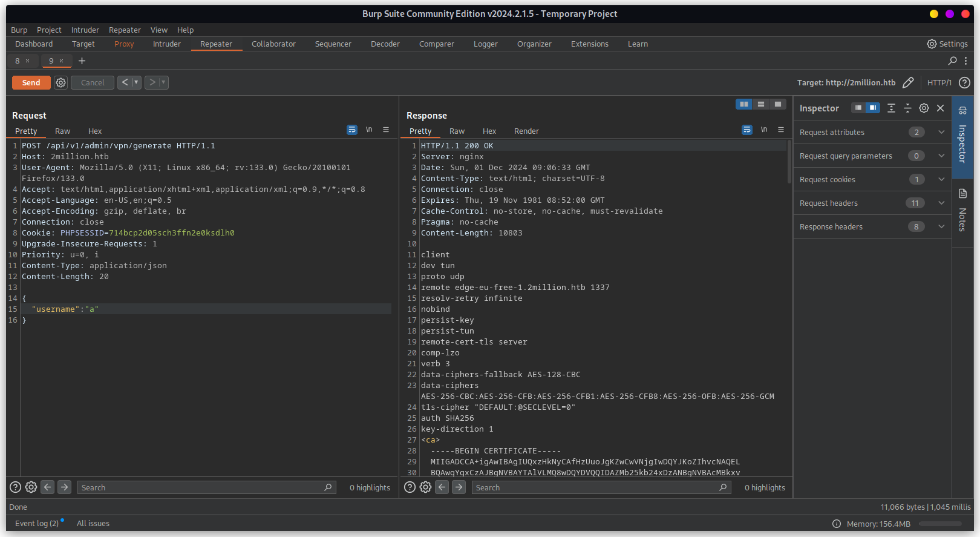Screen dimensions: 980x537
Task: Toggle response message wrap icon
Action: coord(747,130)
